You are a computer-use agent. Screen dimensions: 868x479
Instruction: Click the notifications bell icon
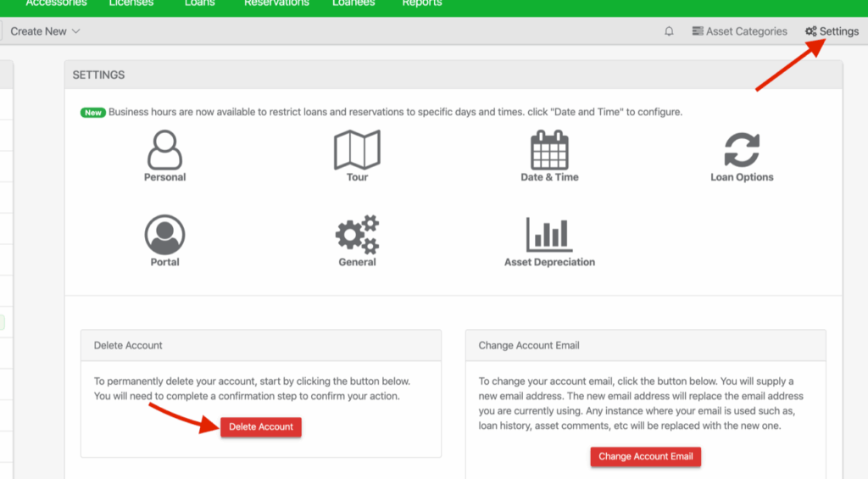point(669,31)
